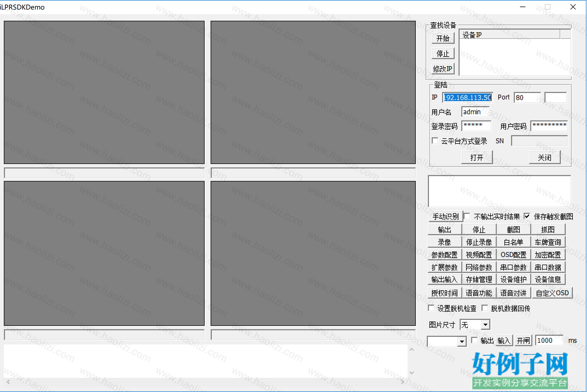The image size is (587, 392).
Task: Enable the 设置脱机检查 checkbox
Action: click(x=431, y=308)
